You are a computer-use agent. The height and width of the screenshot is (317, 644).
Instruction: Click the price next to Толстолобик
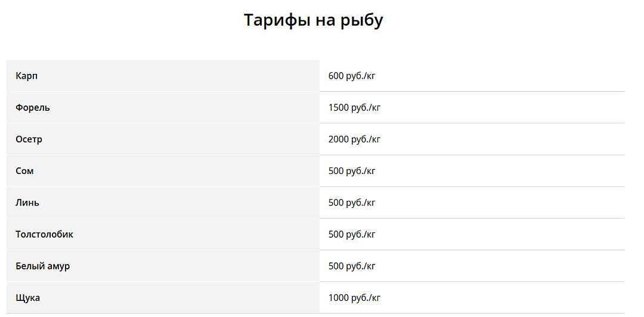point(352,234)
